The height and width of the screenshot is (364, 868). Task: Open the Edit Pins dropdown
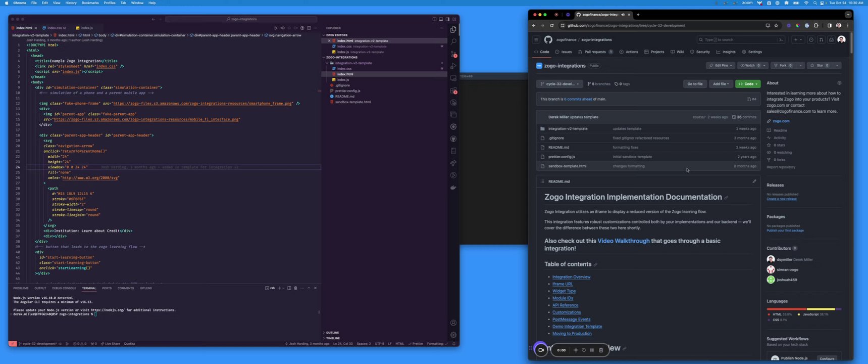coord(720,65)
